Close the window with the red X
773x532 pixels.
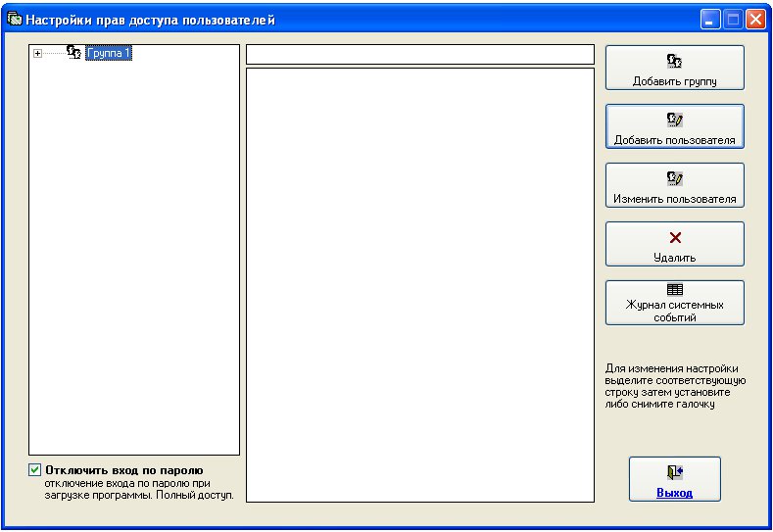pyautogui.click(x=755, y=20)
